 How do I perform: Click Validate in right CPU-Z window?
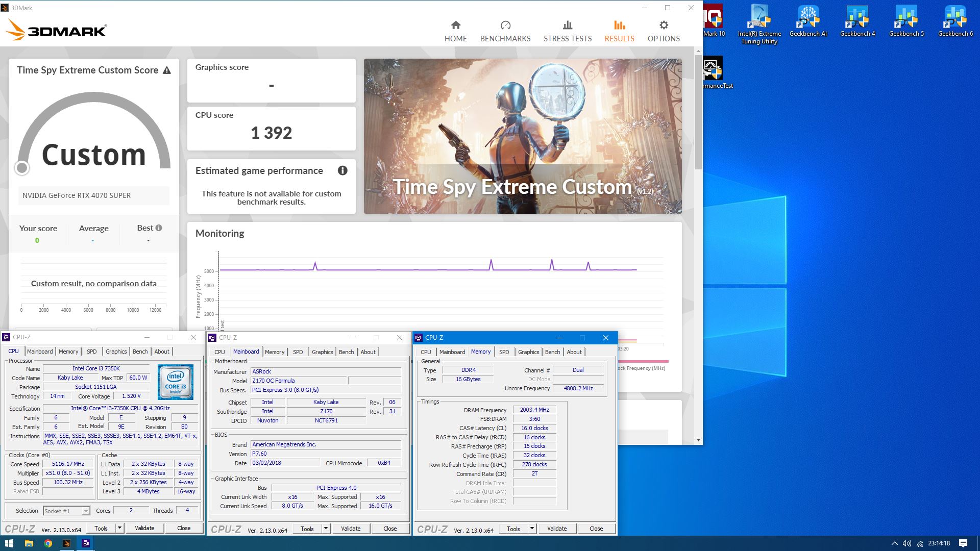pos(557,529)
